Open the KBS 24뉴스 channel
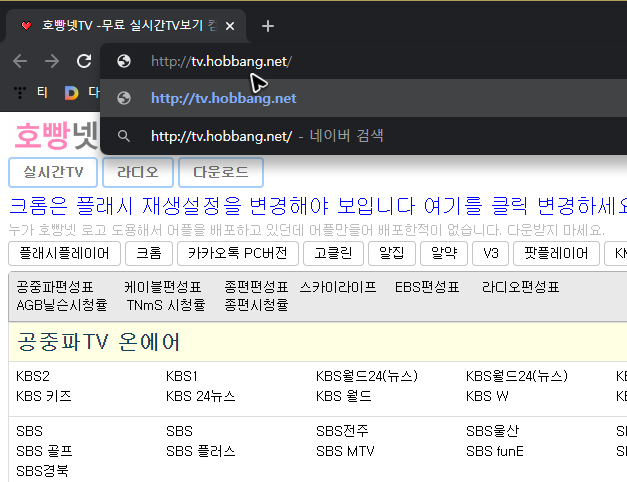Screen dimensions: 627x482 coord(201,396)
